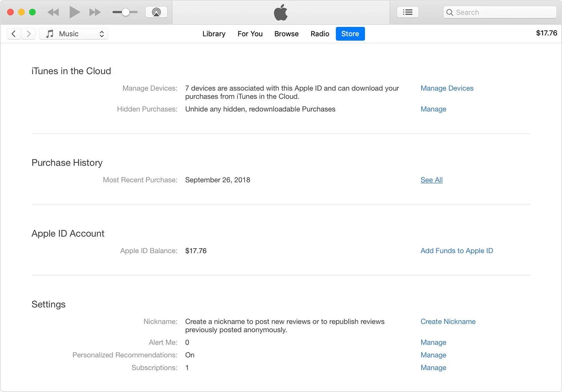Click the Create Nickname link

448,321
